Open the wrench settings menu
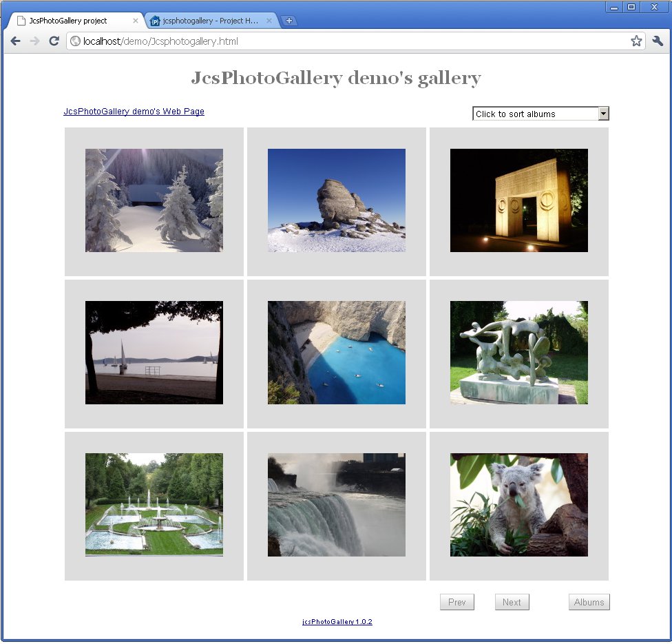Image resolution: width=672 pixels, height=644 pixels. click(658, 41)
